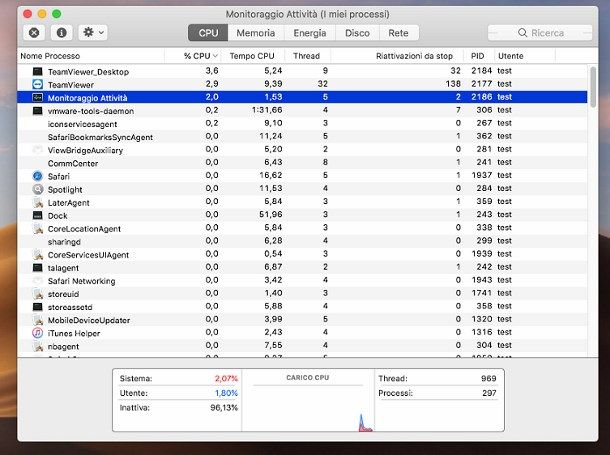Click the Monitoraggio Attività row icon
The image size is (610, 455).
click(x=37, y=97)
